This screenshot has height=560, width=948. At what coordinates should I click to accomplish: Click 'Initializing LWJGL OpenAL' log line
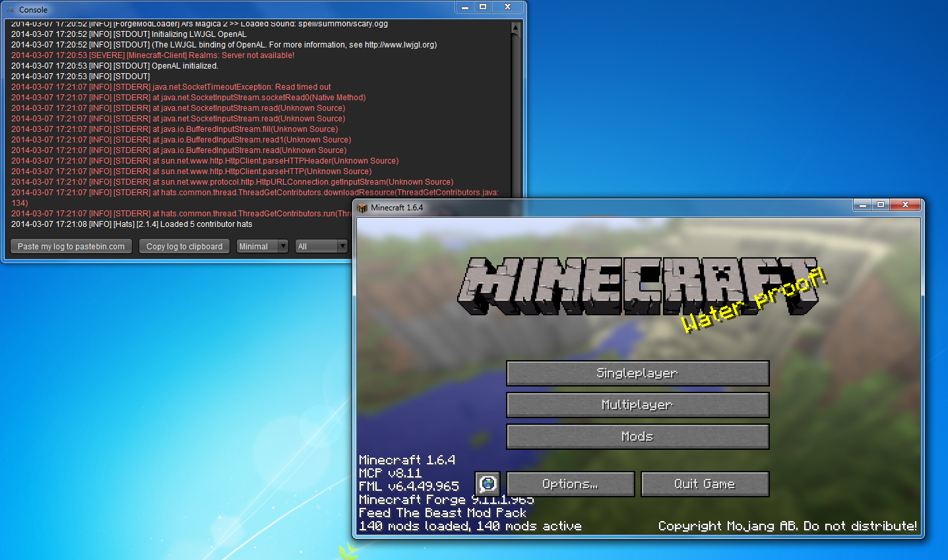pyautogui.click(x=129, y=34)
